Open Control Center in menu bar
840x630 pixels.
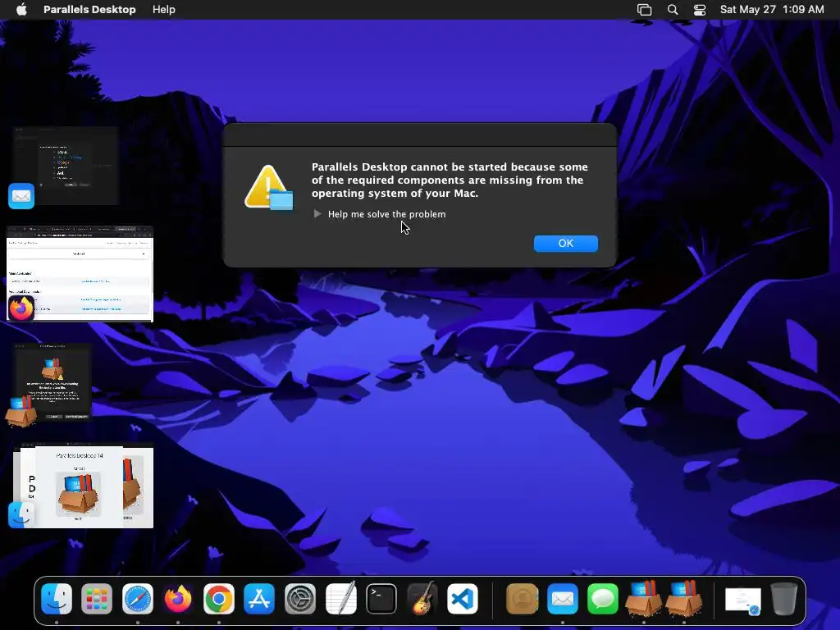tap(699, 10)
